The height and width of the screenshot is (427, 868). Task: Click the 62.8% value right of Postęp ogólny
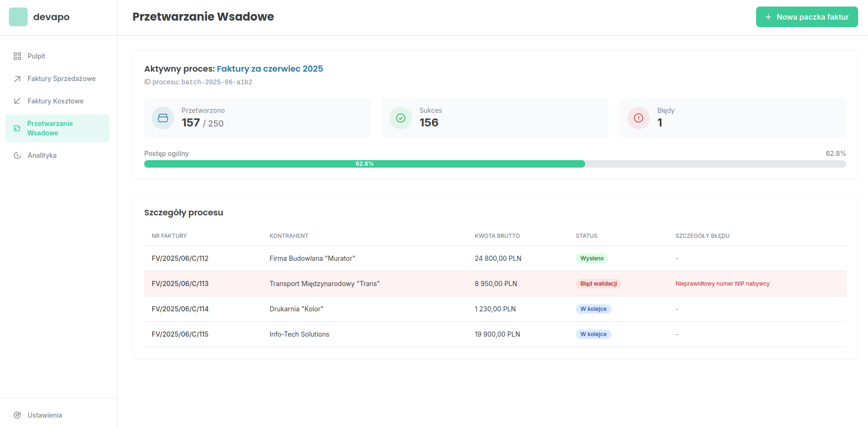click(x=836, y=154)
